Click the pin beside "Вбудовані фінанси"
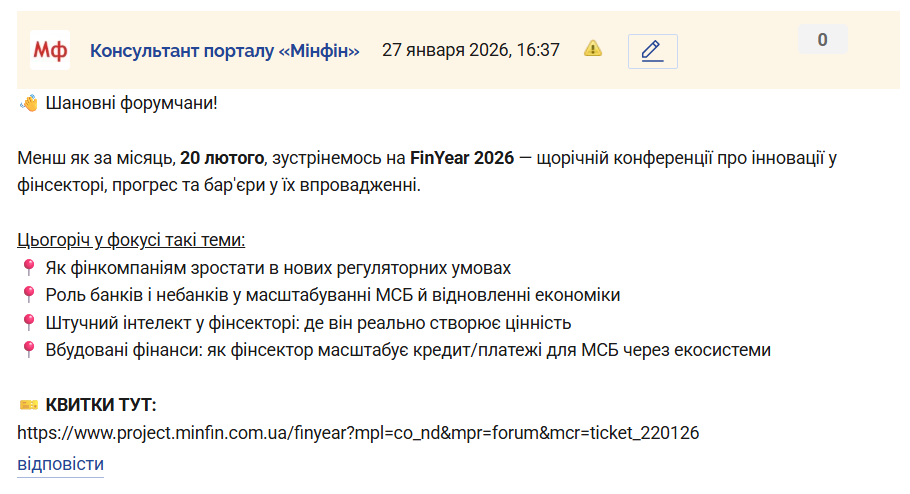 pos(28,350)
